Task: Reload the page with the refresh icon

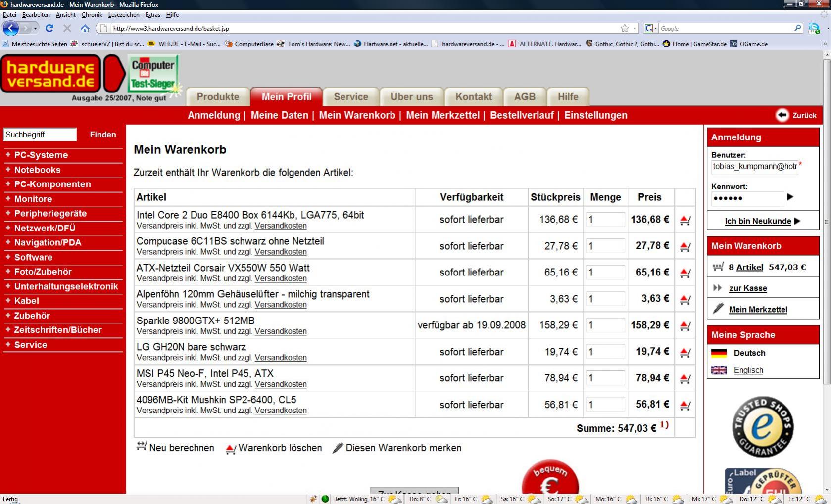Action: [49, 28]
